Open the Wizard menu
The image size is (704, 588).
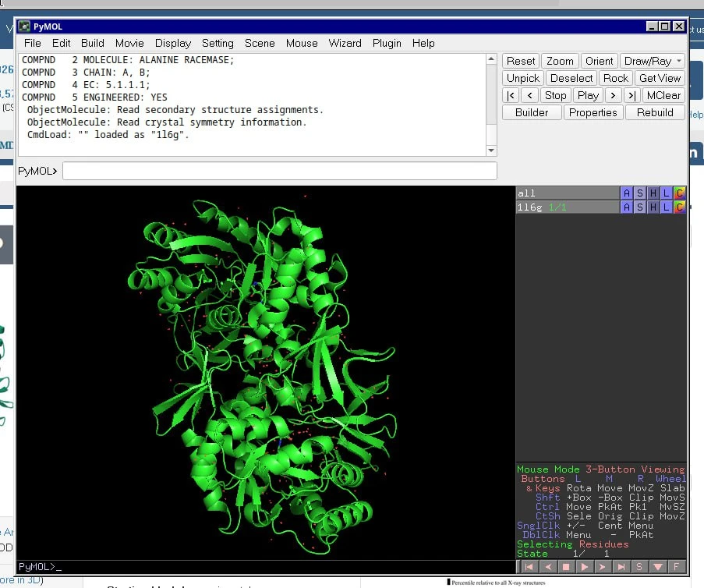coord(345,43)
